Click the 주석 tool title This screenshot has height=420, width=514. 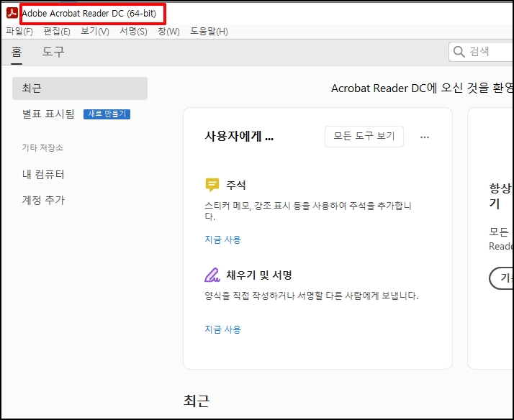[235, 185]
